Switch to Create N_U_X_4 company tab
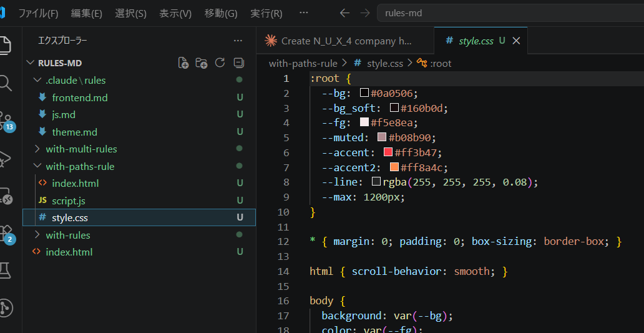The width and height of the screenshot is (644, 333). [345, 41]
